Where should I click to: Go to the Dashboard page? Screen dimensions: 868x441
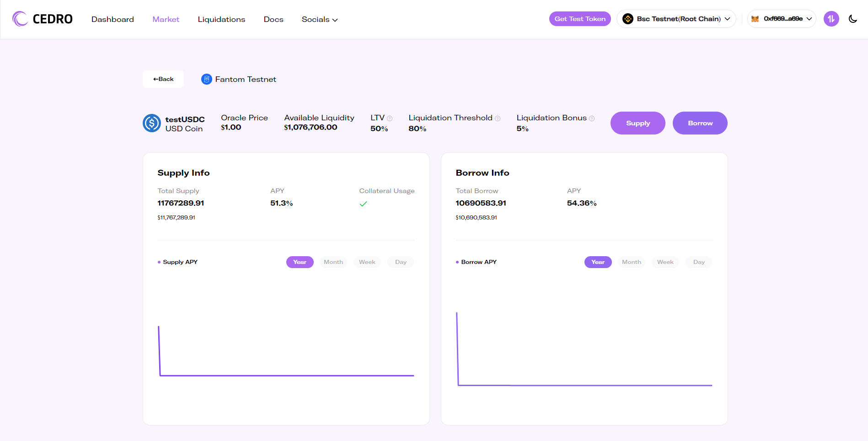(113, 19)
